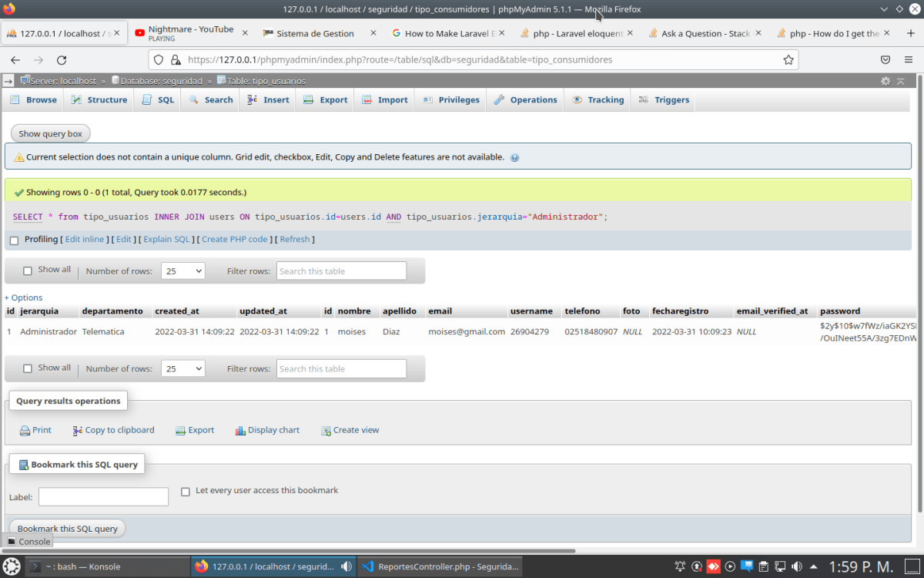Click the jerarquia column header

pyautogui.click(x=38, y=311)
